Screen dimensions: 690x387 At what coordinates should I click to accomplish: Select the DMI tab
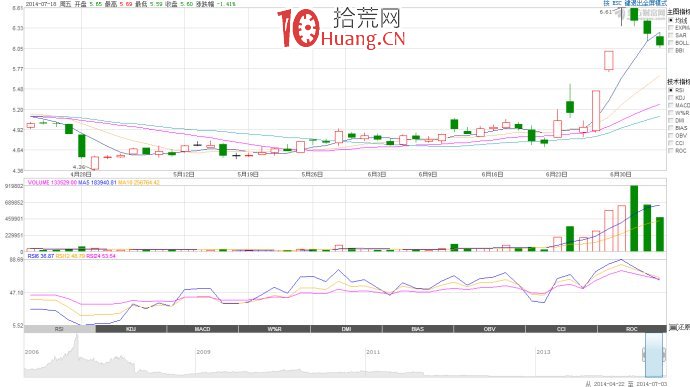tap(346, 329)
